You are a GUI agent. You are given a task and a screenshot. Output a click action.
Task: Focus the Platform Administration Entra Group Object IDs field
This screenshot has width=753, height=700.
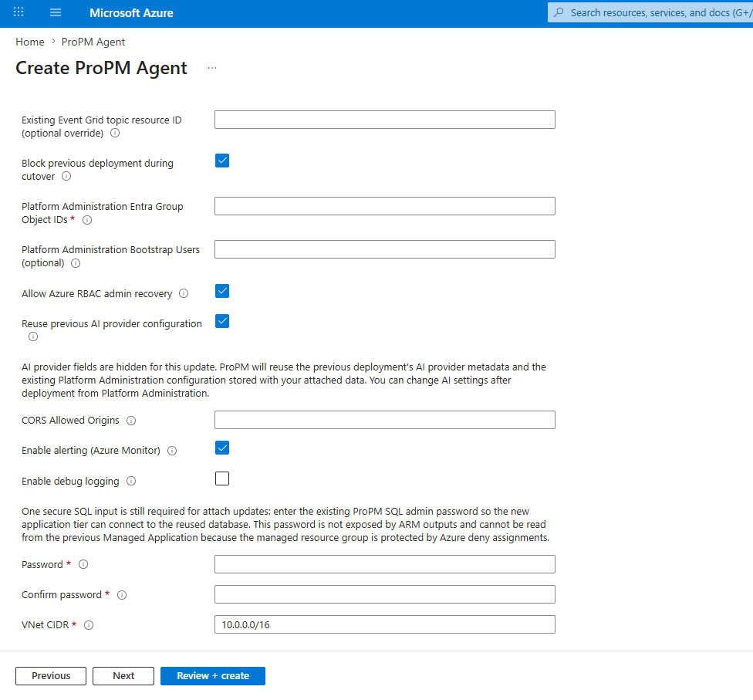coord(385,206)
